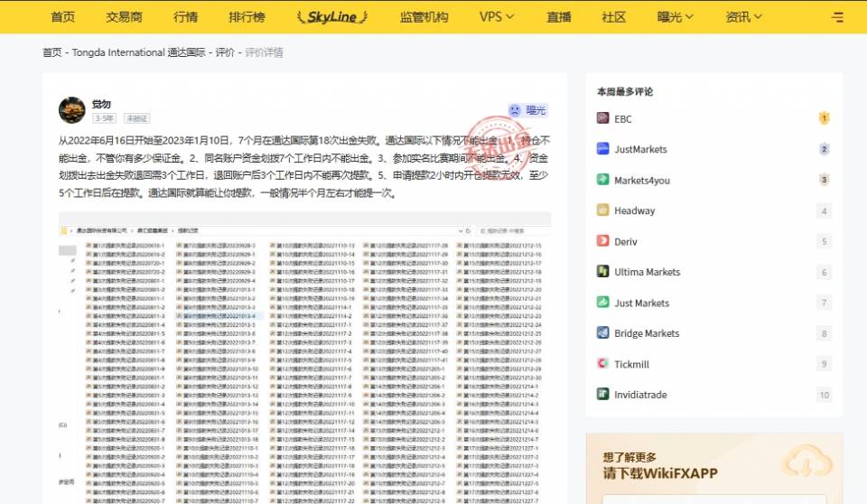The image size is (867, 504).
Task: Click the 评价详情 breadcrumb text
Action: 264,52
